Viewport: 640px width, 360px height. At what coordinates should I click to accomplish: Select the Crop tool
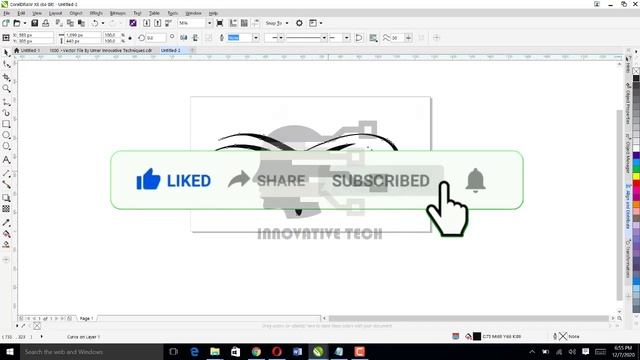(x=6, y=77)
